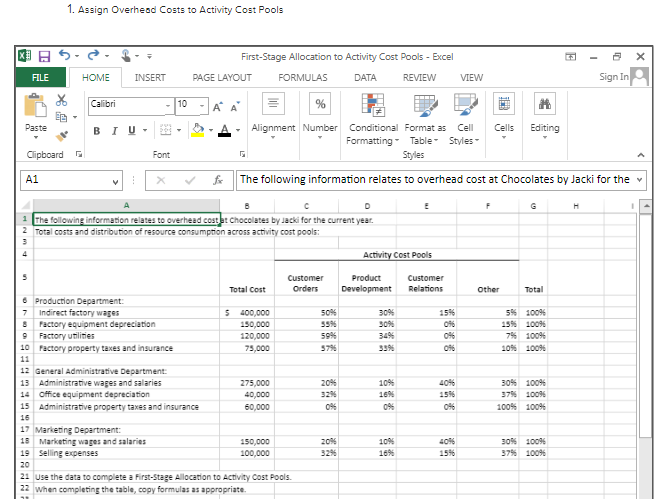Toggle Bold formatting
This screenshot has width=664, height=502.
(97, 131)
